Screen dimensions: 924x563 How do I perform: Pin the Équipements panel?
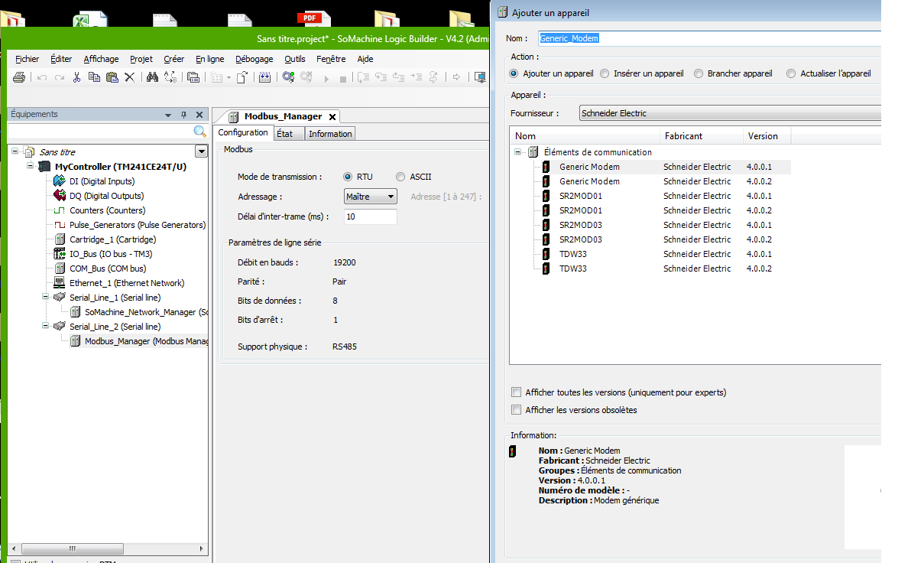pyautogui.click(x=183, y=115)
